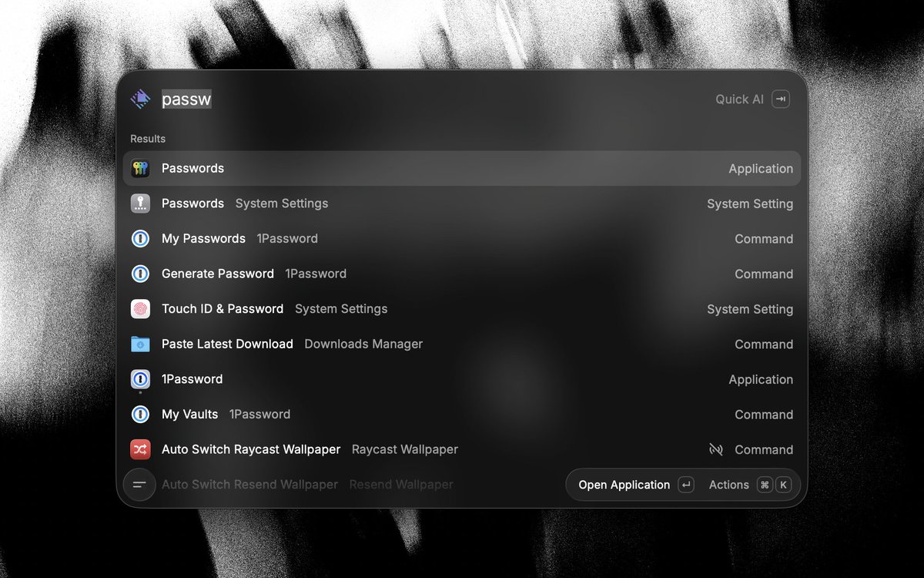Click the Return key icon beside Open Application
The height and width of the screenshot is (578, 924).
coord(686,485)
